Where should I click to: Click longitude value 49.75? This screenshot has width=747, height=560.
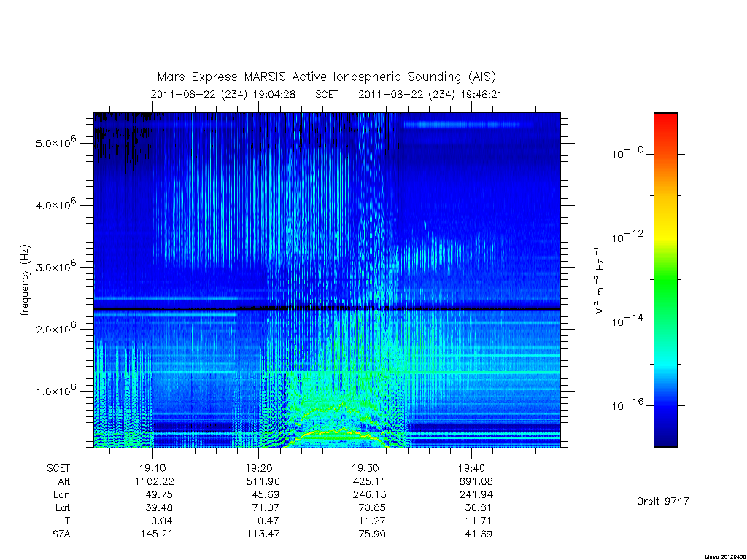[159, 495]
